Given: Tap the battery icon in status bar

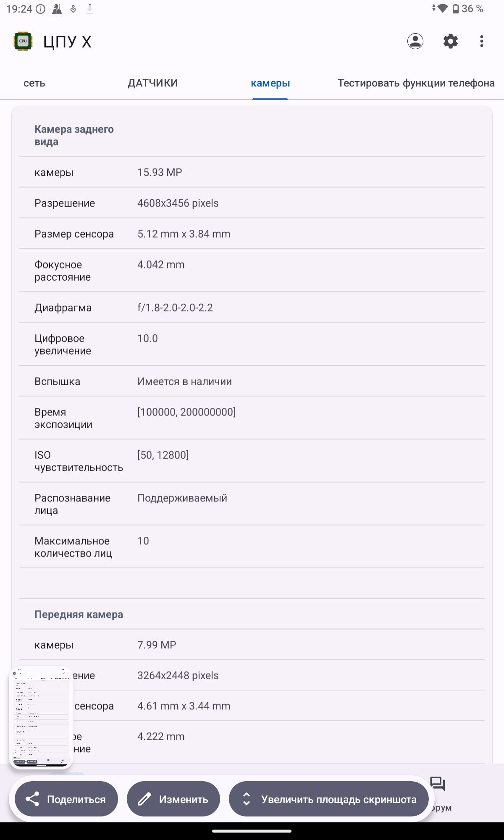Looking at the screenshot, I should (x=455, y=9).
